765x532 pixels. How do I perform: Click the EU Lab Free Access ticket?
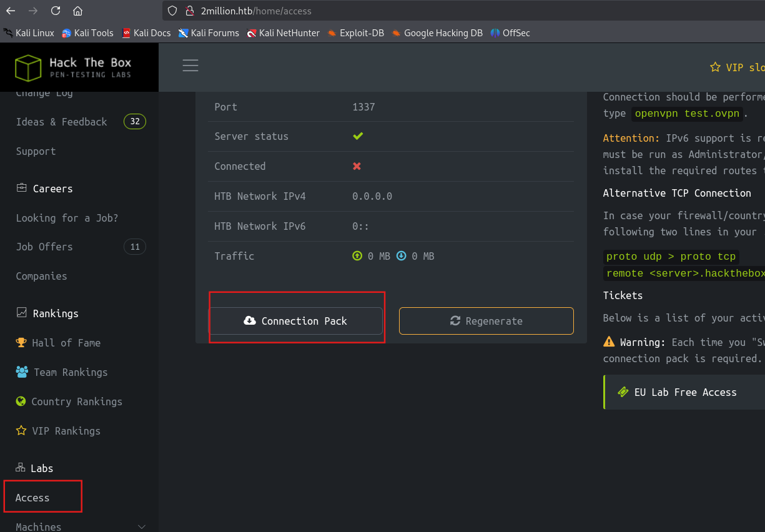[x=685, y=392]
